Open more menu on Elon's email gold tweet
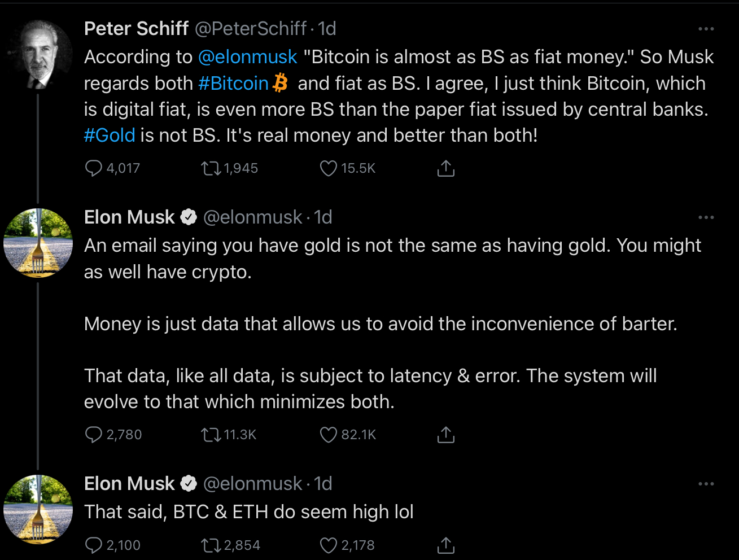Screen dimensions: 739x560 pyautogui.click(x=706, y=217)
